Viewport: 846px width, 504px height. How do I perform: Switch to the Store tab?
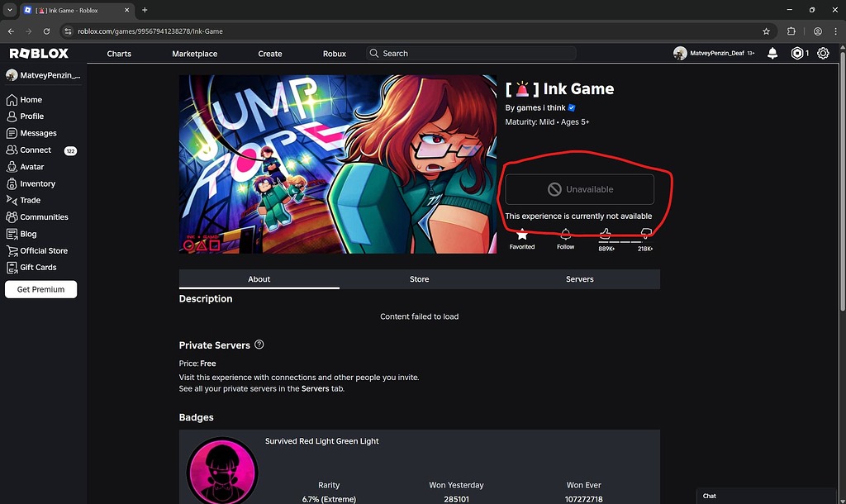[x=419, y=279]
